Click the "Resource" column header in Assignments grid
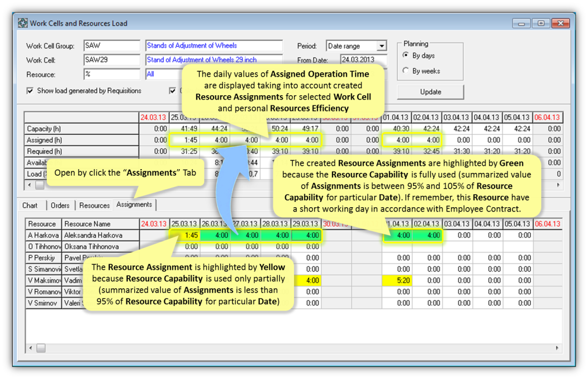Screen dimensions: 588x379 tap(43, 224)
